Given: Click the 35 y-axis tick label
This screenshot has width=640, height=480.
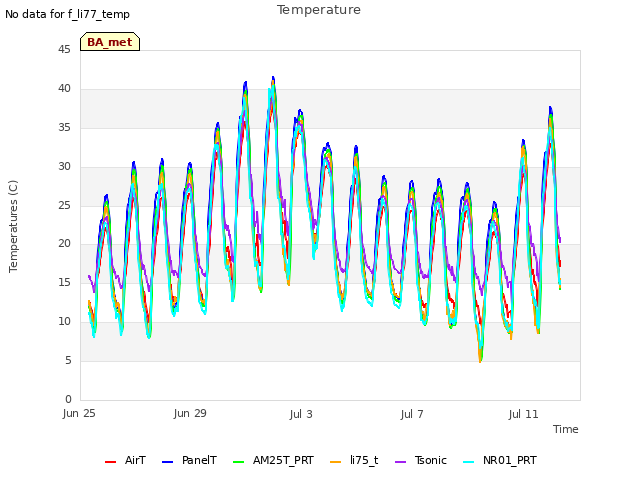Looking at the screenshot, I should (64, 127).
